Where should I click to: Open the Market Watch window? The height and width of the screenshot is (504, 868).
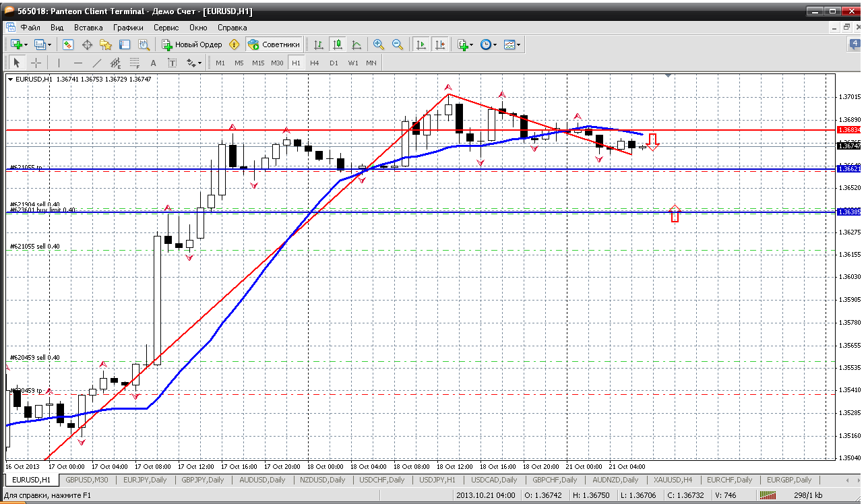tap(68, 44)
